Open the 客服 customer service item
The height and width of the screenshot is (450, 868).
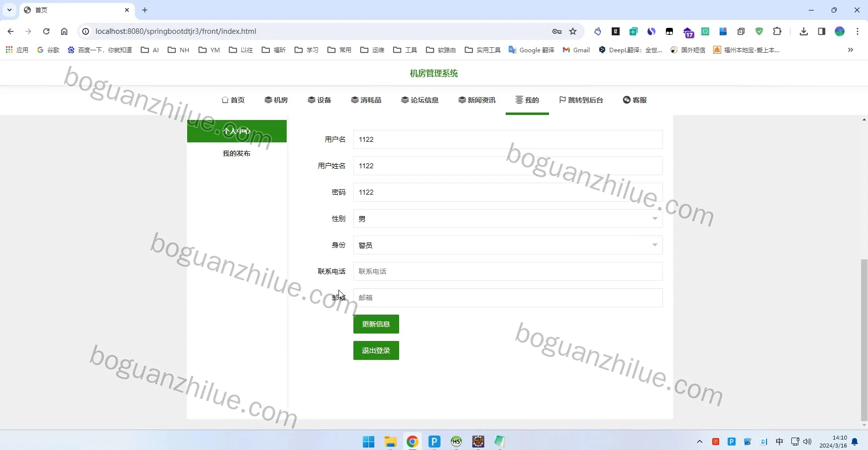point(635,100)
